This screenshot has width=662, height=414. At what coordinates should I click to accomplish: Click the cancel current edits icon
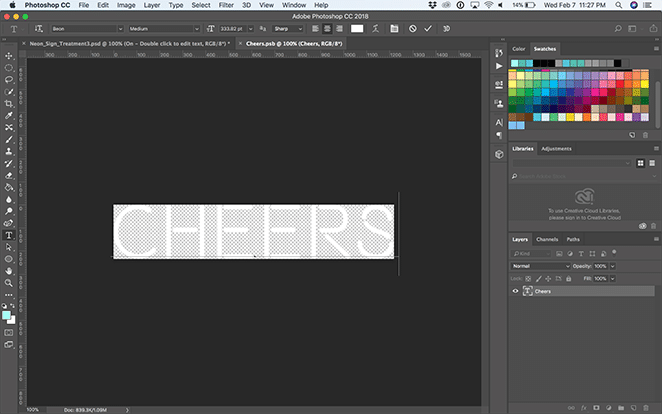[411, 28]
